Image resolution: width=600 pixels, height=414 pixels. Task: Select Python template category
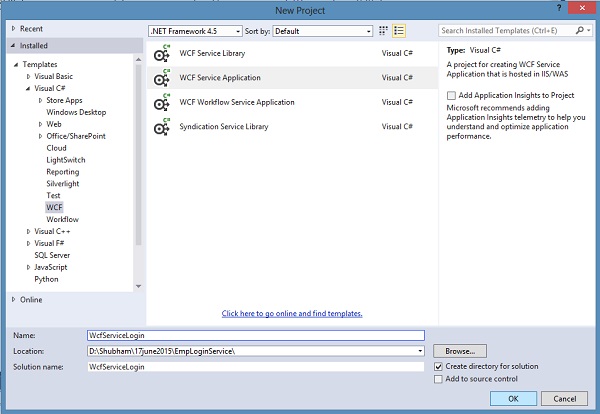(46, 279)
